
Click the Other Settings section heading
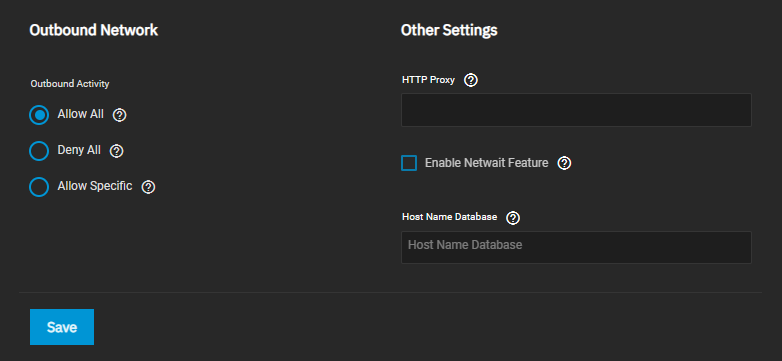449,30
